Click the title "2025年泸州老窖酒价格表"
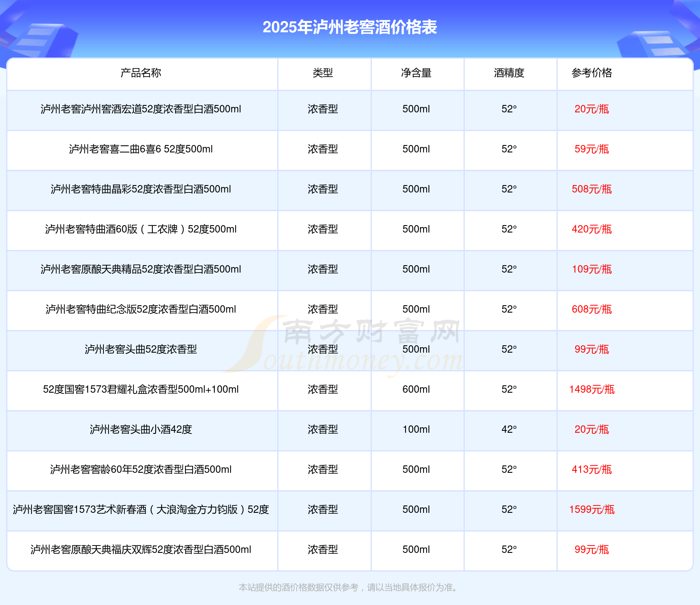This screenshot has width=700, height=605. (350, 27)
